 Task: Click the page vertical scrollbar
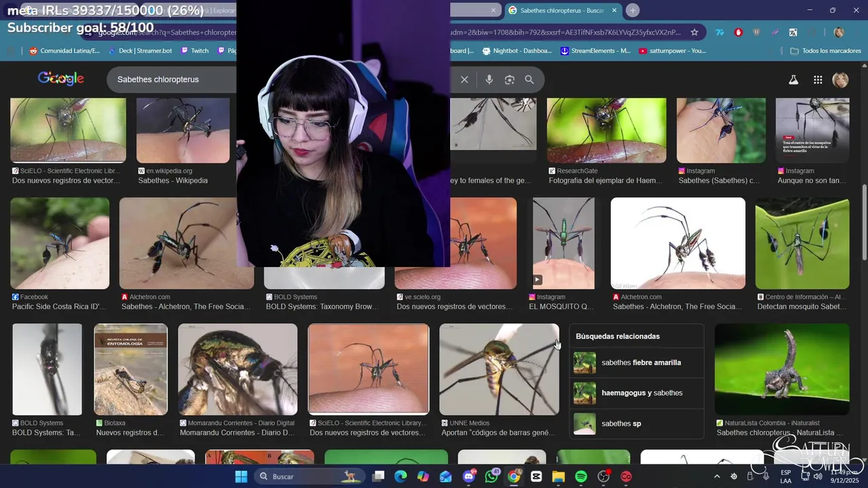(x=864, y=224)
